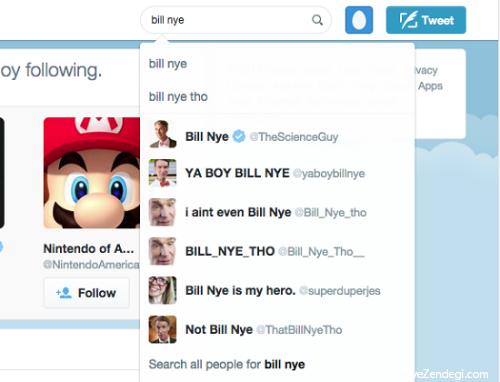Click the ThatBillNyeTho account avatar
The height and width of the screenshot is (382, 500).
162,329
